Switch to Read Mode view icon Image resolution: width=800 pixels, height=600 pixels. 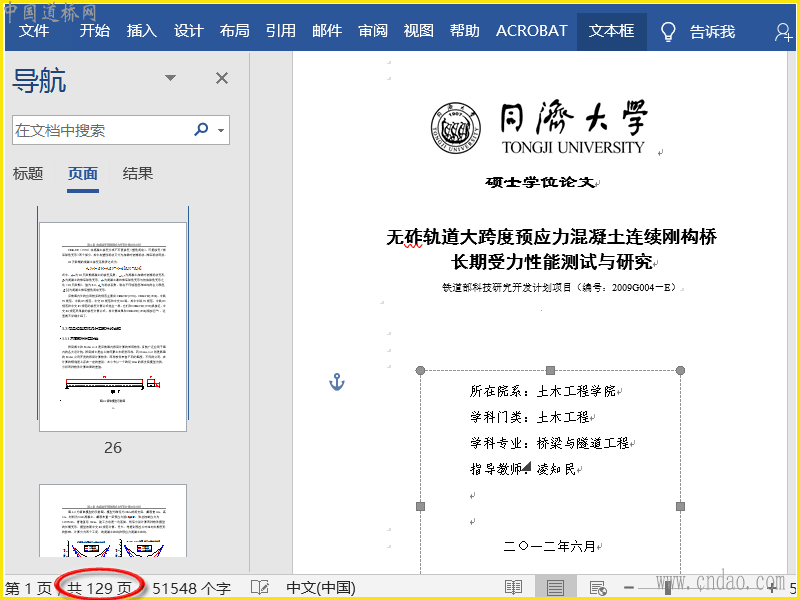coord(513,588)
